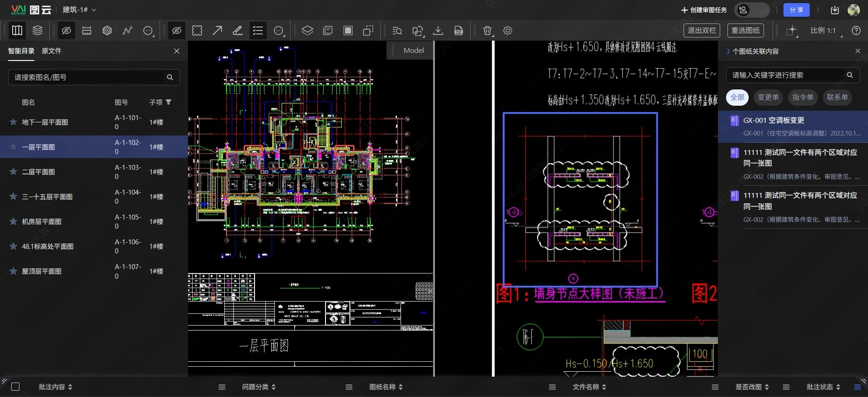Screen dimensions: 868x397
Task: Toggle the user mode switch in header
Action: (x=751, y=10)
